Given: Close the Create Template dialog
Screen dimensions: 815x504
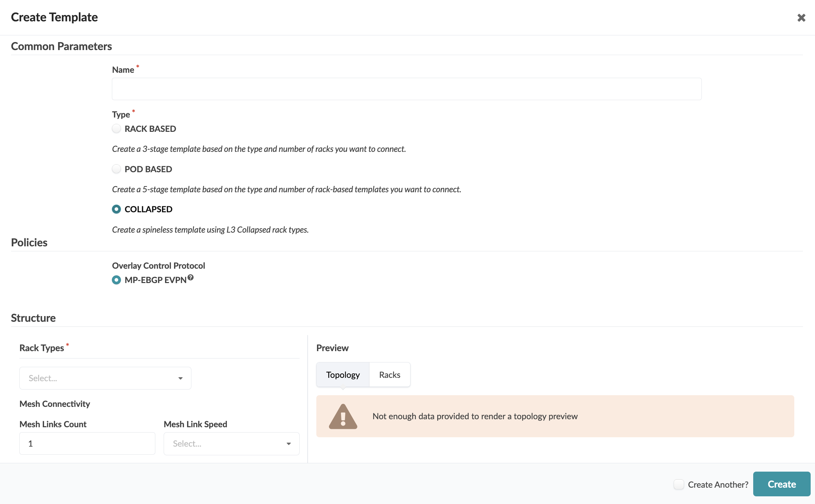Looking at the screenshot, I should (801, 18).
